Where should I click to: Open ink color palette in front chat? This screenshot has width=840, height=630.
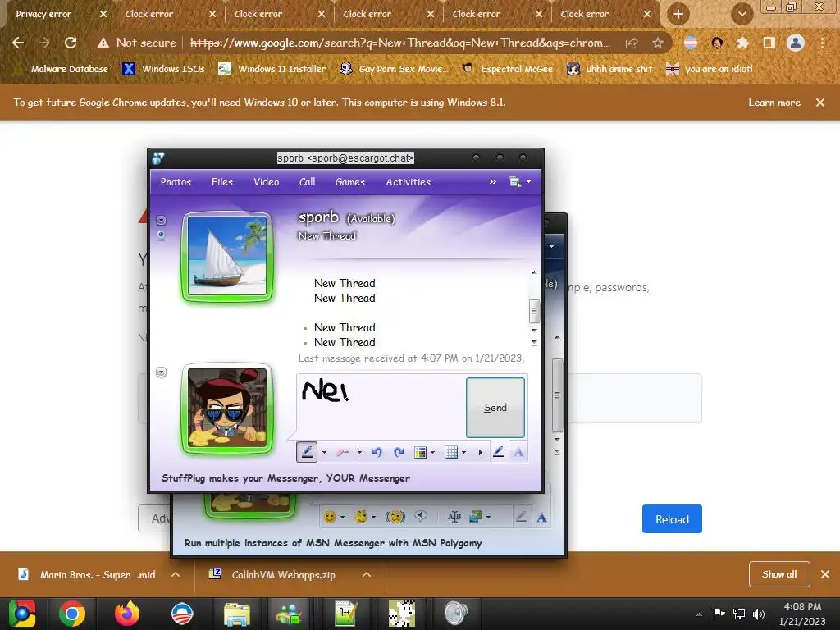420,453
